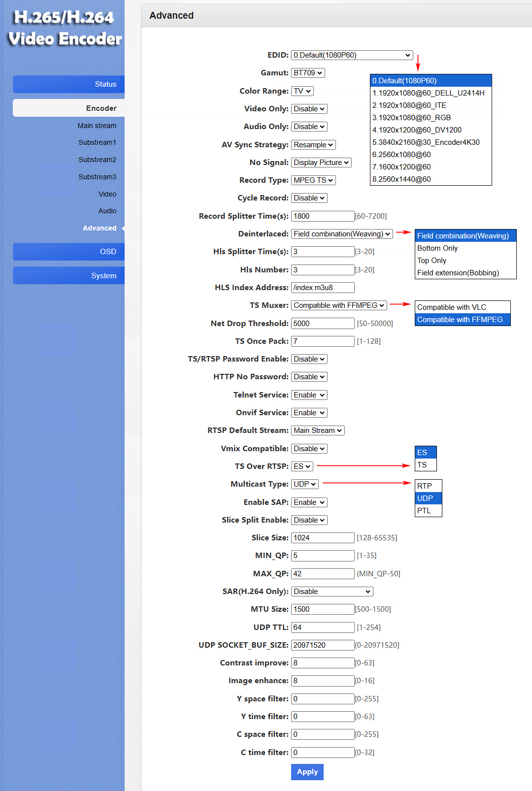Select 5.3840x2160@30_Encoder4K30 EDID option

coord(431,142)
